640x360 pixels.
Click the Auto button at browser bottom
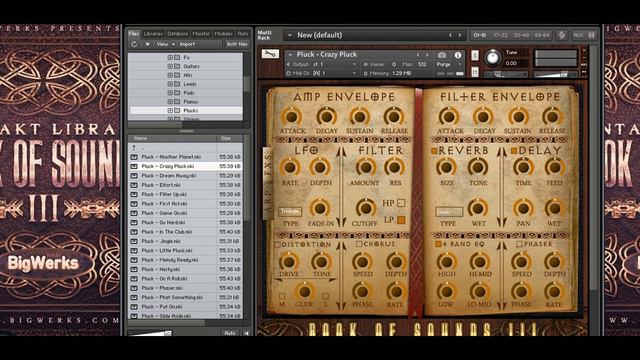click(230, 333)
